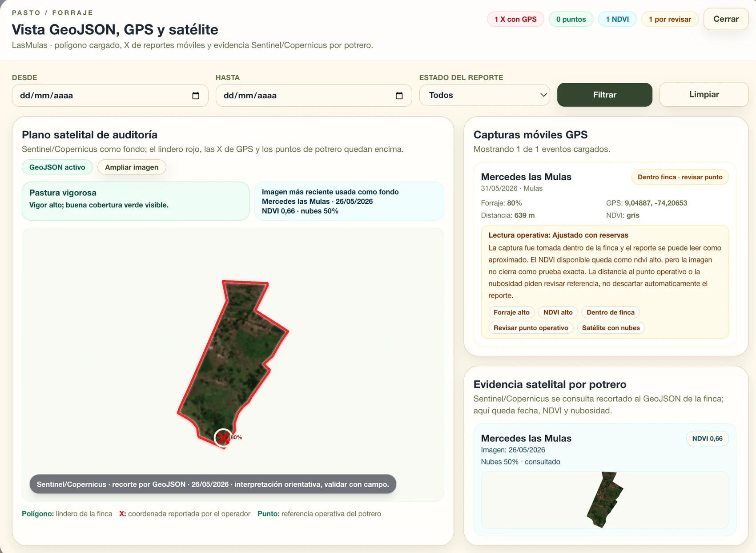Image resolution: width=756 pixels, height=553 pixels.
Task: Click 'Imagen más reciente usada como fondo' card
Action: pos(349,201)
